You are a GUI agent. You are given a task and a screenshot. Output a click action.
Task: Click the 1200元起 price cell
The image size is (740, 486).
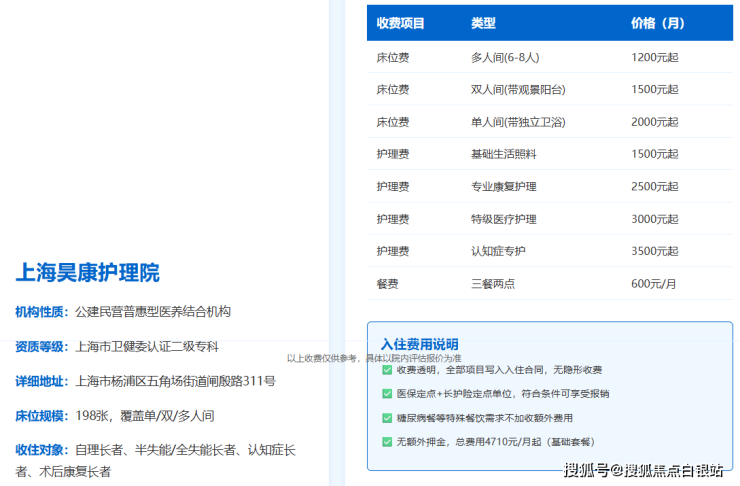[x=655, y=58]
